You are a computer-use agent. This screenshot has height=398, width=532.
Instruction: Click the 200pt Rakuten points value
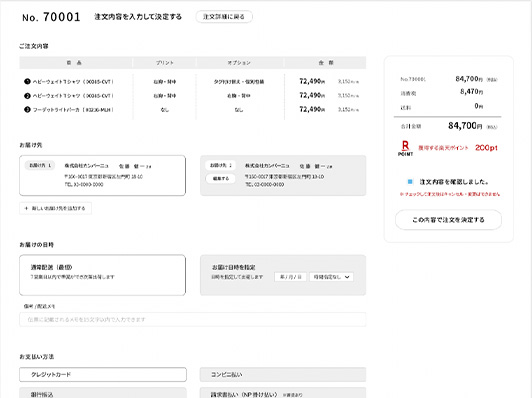[486, 148]
